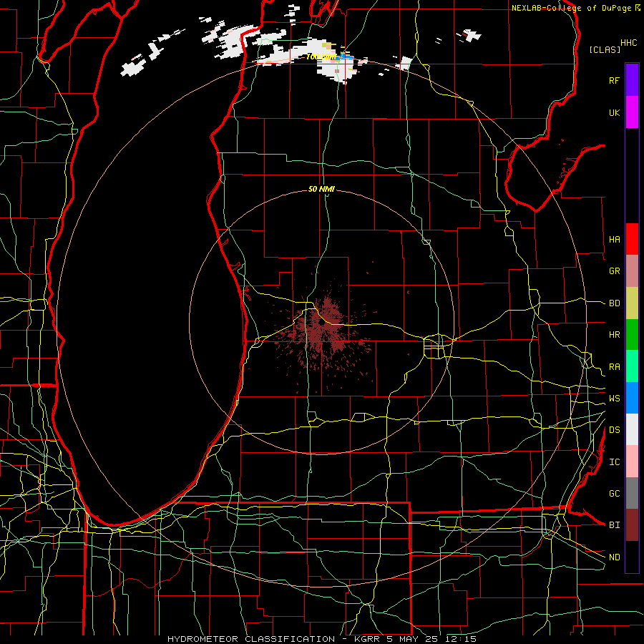Select the dusty pink GR legend swatch

click(x=632, y=271)
